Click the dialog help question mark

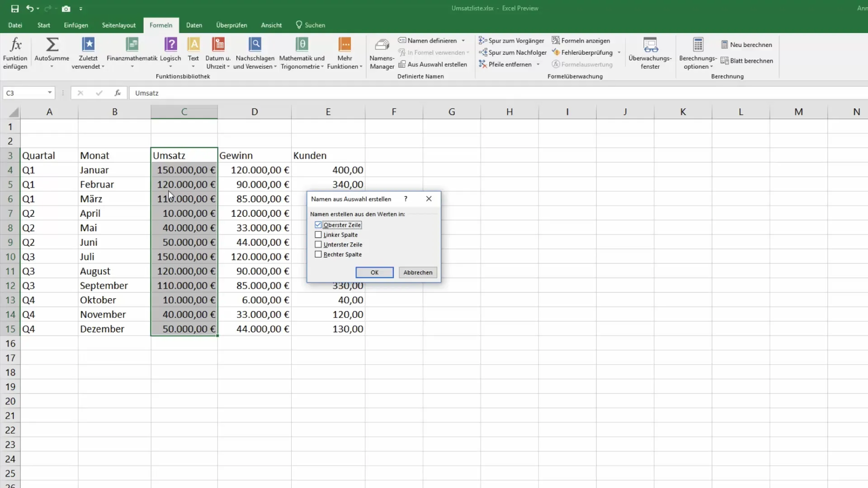406,199
